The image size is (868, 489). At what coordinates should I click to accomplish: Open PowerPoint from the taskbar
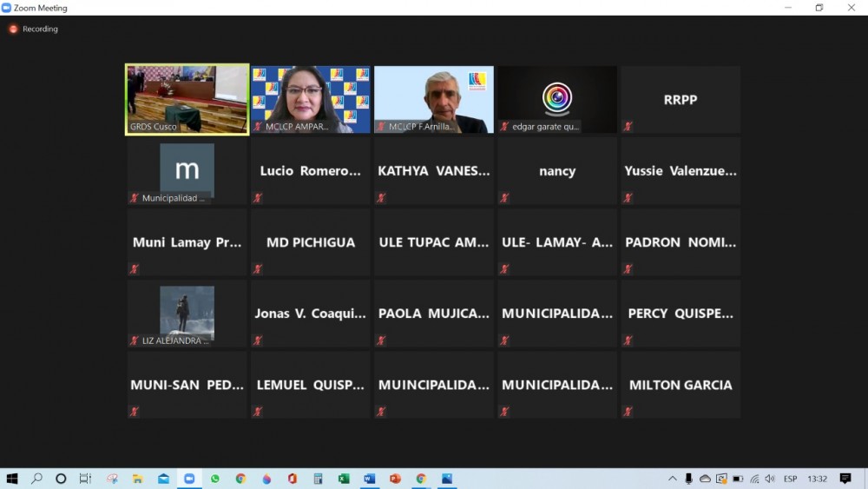pyautogui.click(x=395, y=479)
